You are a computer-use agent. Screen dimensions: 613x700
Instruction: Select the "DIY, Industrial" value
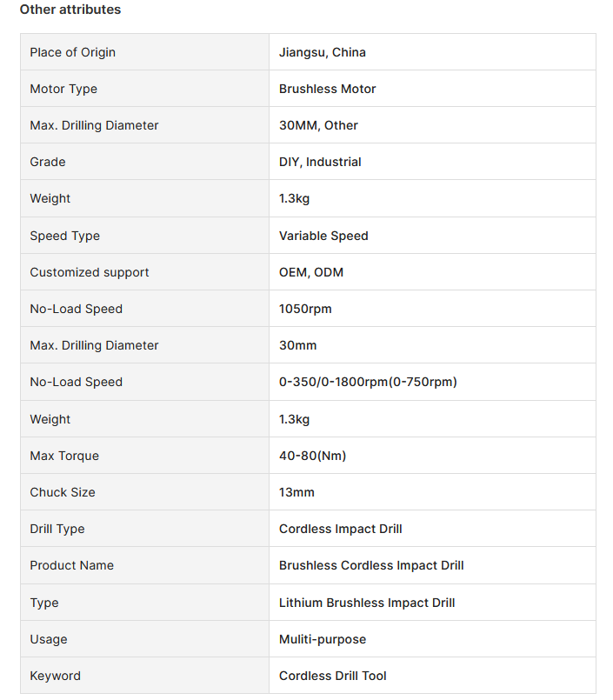coord(320,162)
